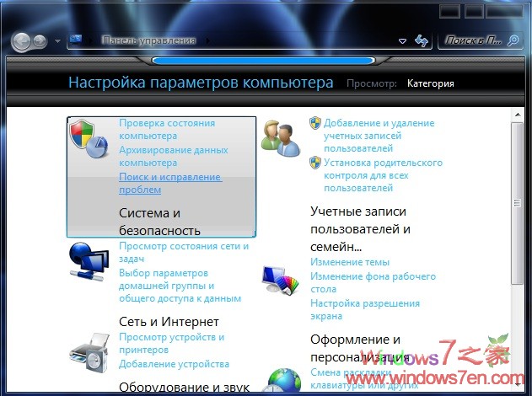Click Добавление устройства link
This screenshot has width=532, height=396.
(x=174, y=364)
